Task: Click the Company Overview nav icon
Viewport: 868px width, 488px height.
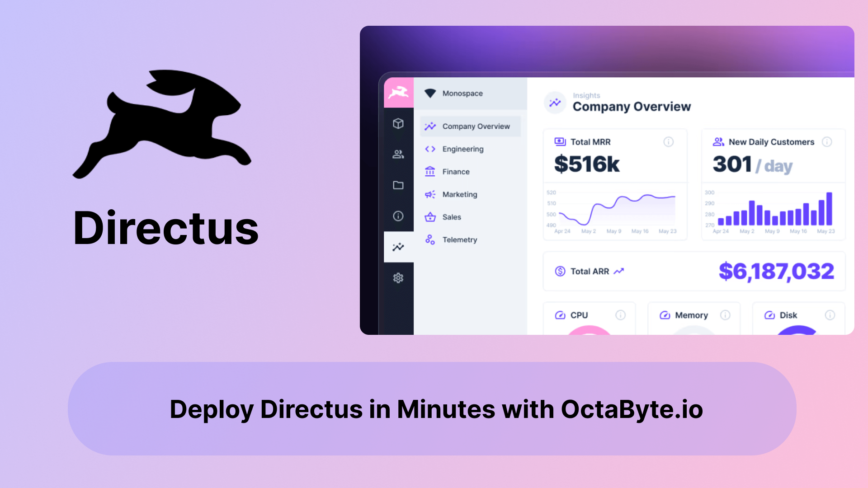Action: click(x=430, y=127)
